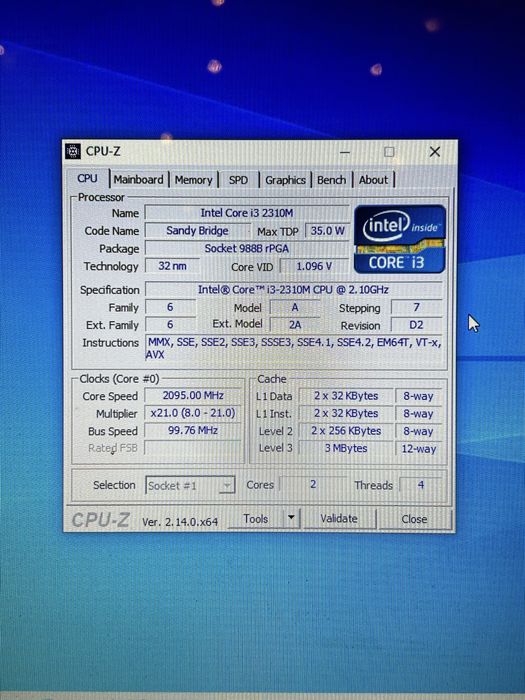Click the Model value 'A'
The width and height of the screenshot is (525, 700).
[295, 307]
